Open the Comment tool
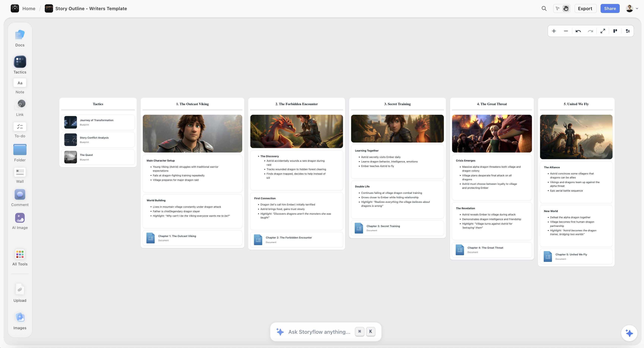The image size is (644, 348). 20,195
